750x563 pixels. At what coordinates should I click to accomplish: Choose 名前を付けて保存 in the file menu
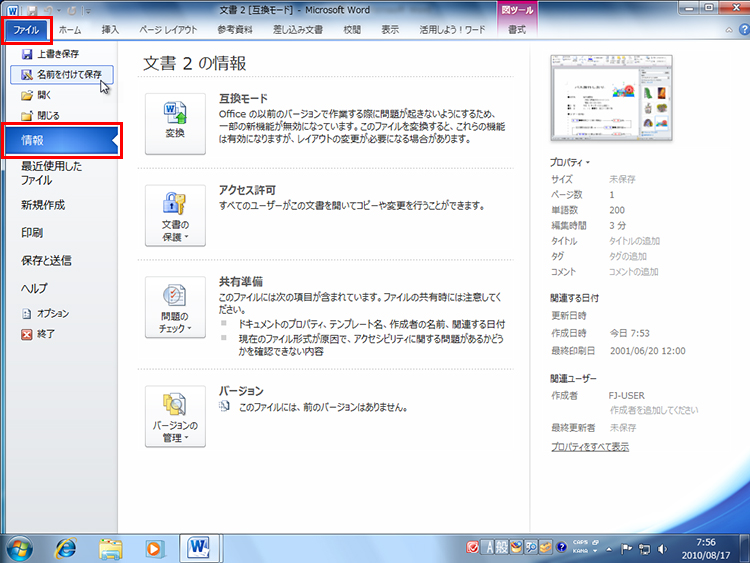point(62,75)
